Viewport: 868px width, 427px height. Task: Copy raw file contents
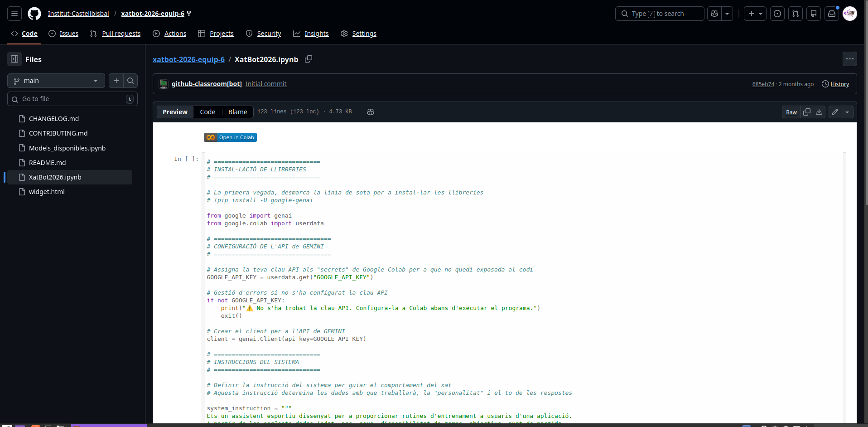807,112
